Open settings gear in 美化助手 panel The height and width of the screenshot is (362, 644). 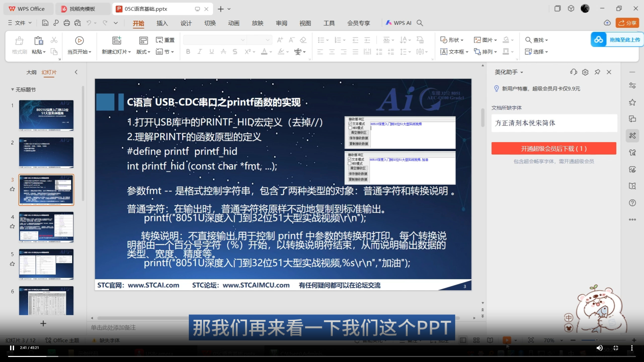585,72
